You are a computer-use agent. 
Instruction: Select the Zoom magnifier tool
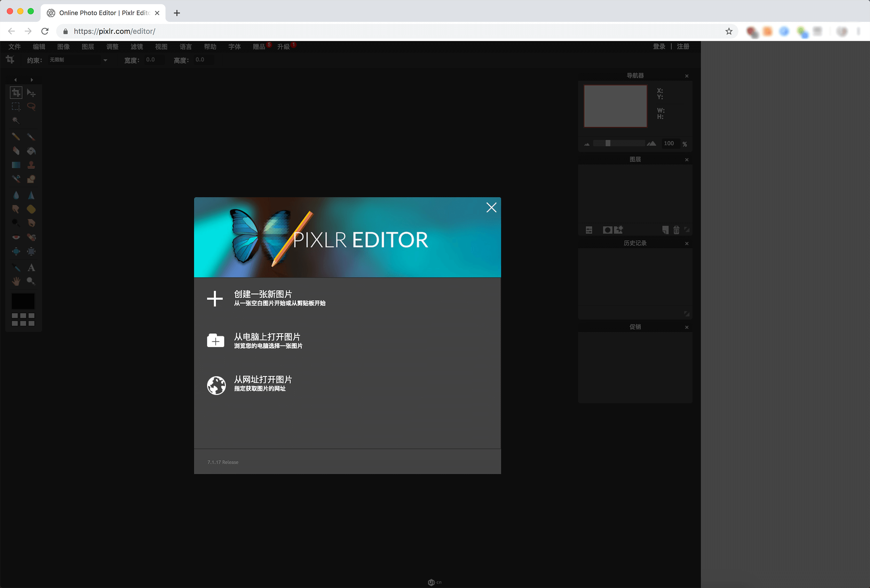click(x=31, y=281)
